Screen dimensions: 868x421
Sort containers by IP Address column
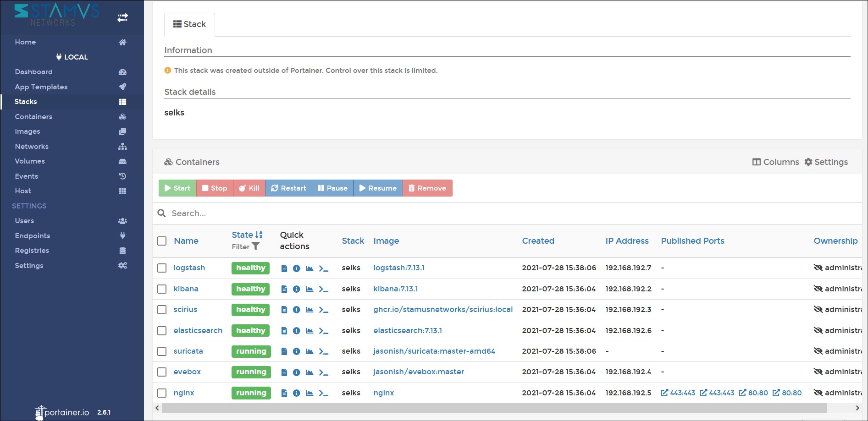click(627, 241)
